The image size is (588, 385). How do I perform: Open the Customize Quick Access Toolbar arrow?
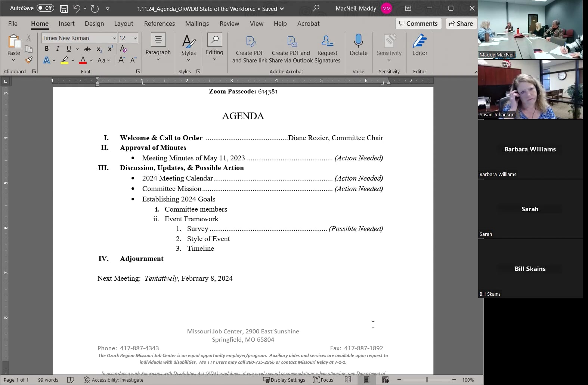click(x=108, y=8)
